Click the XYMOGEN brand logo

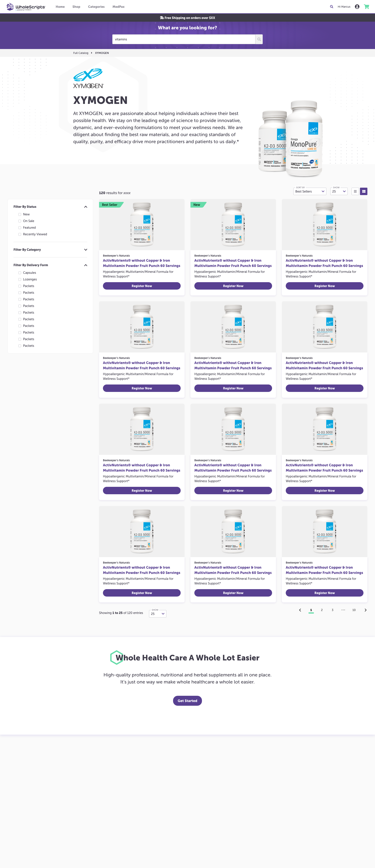click(x=88, y=79)
